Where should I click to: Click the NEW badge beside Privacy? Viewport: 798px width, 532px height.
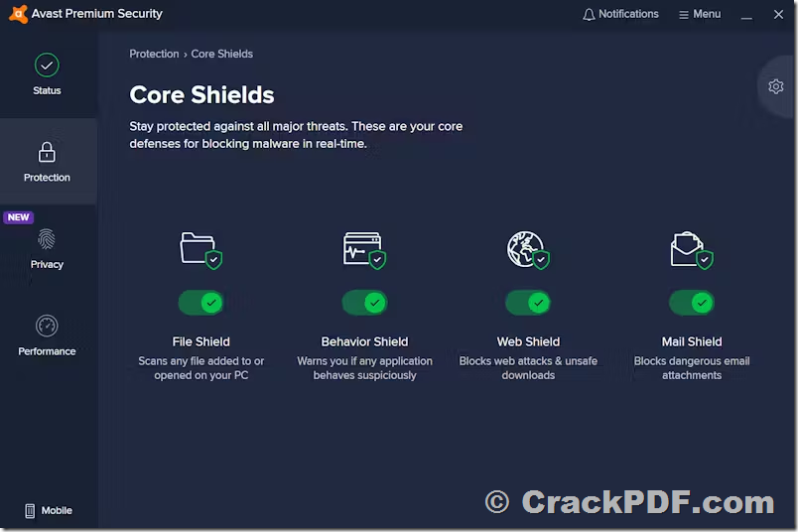pyautogui.click(x=18, y=217)
